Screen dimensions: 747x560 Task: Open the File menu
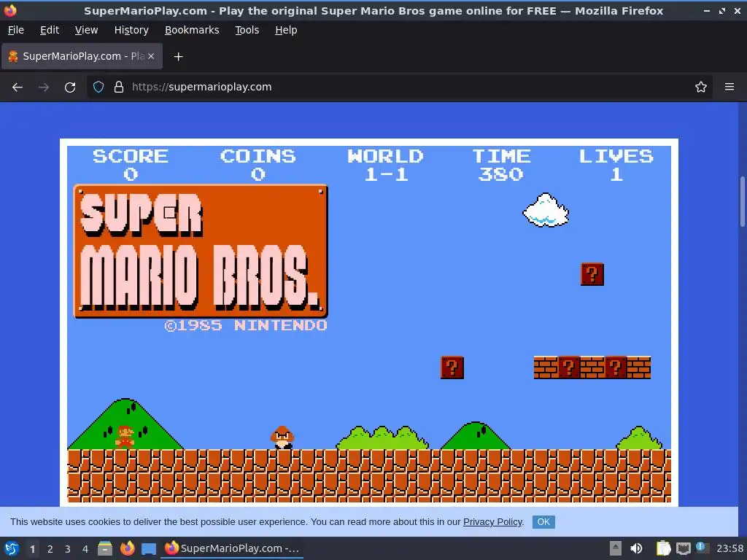[16, 30]
